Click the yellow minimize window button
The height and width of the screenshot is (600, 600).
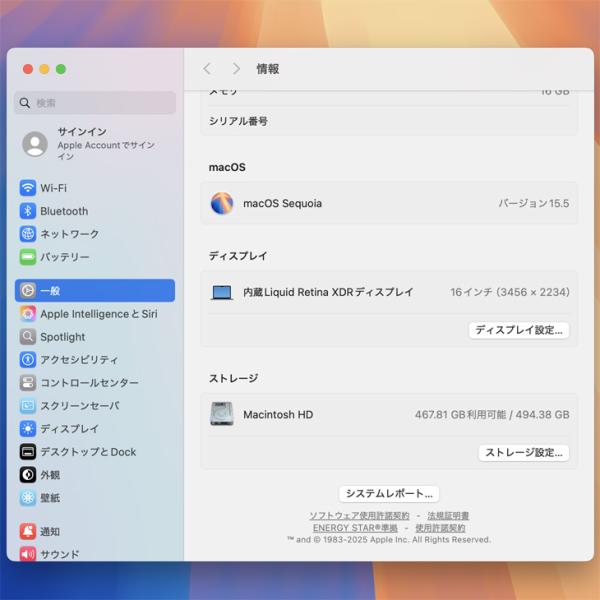(44, 69)
